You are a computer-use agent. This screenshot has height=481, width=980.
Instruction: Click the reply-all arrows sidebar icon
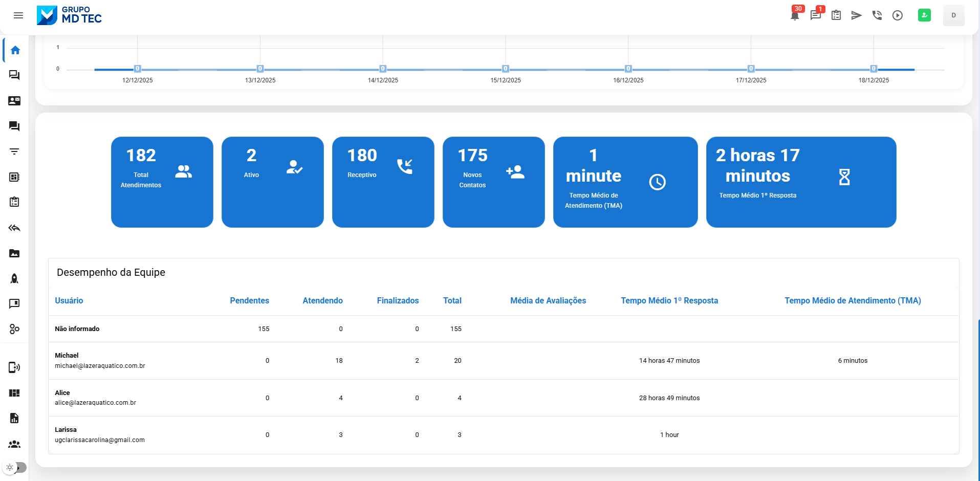pyautogui.click(x=14, y=228)
